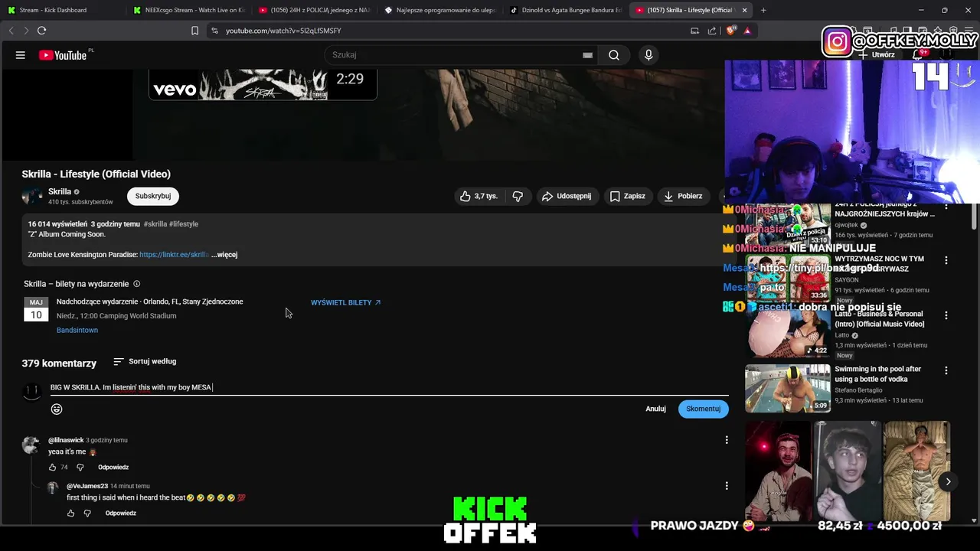
Task: Open the YouTube notifications bell
Action: point(918,55)
